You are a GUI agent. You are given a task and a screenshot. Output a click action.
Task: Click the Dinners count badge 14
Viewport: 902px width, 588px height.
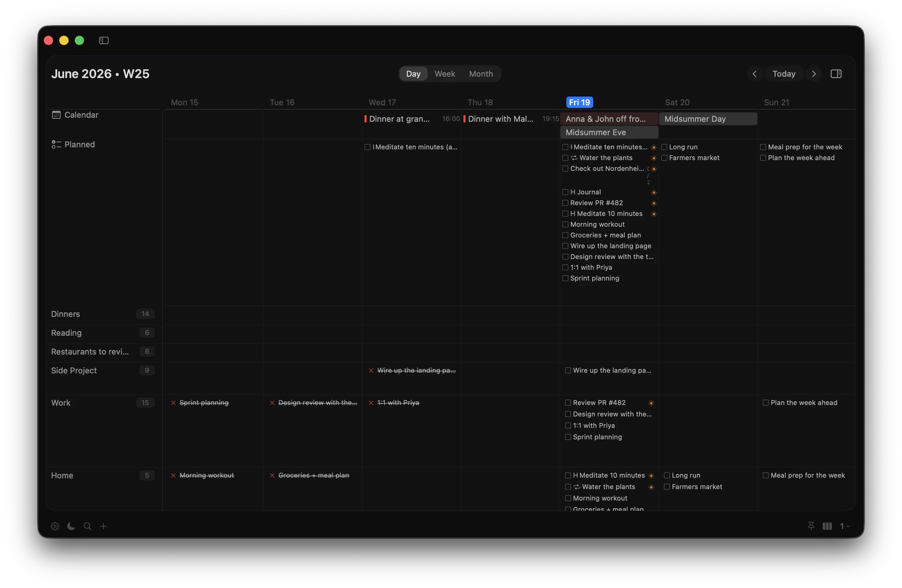coord(145,314)
